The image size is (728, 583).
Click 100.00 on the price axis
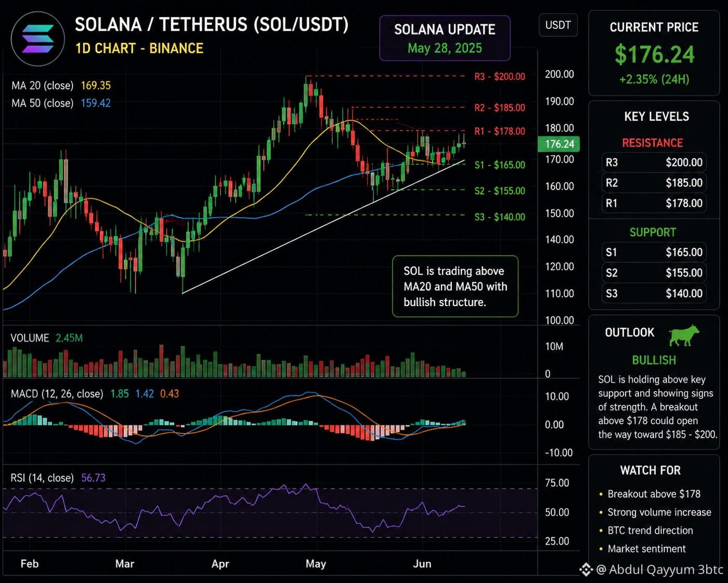click(x=559, y=320)
